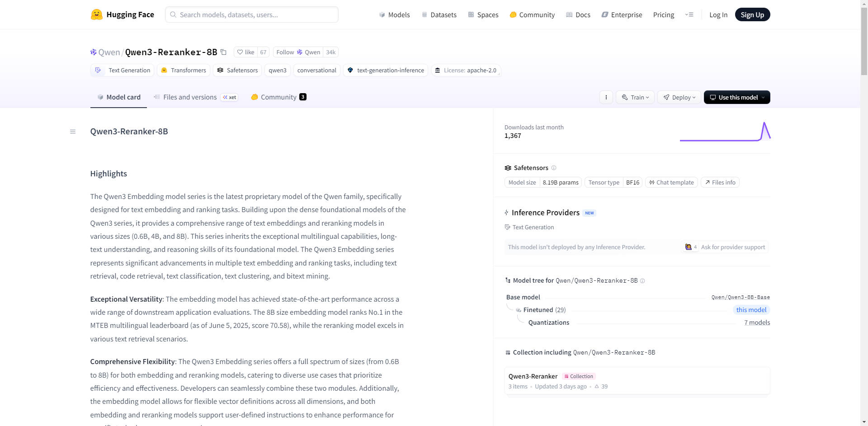The width and height of the screenshot is (868, 426).
Task: Expand the Deploy dropdown
Action: click(679, 97)
